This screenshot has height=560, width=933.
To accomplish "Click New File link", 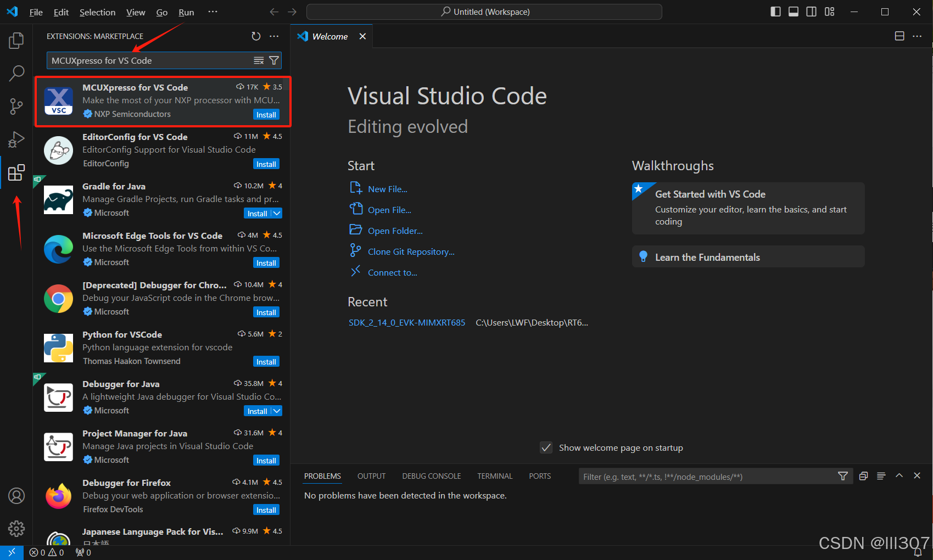I will [388, 189].
